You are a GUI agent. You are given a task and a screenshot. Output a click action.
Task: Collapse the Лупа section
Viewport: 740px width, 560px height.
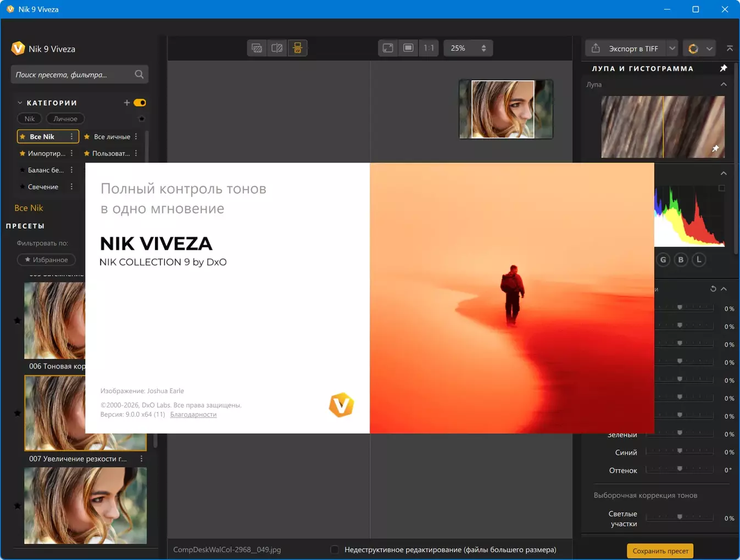tap(723, 85)
